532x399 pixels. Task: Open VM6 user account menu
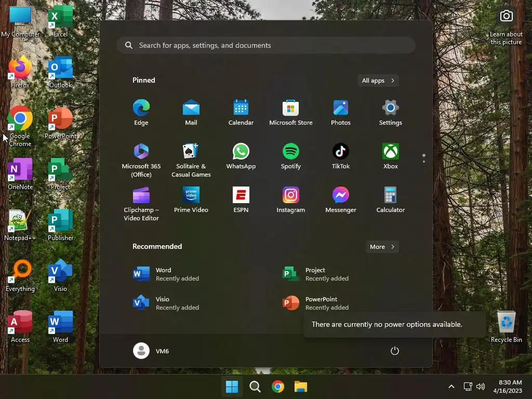pyautogui.click(x=151, y=351)
